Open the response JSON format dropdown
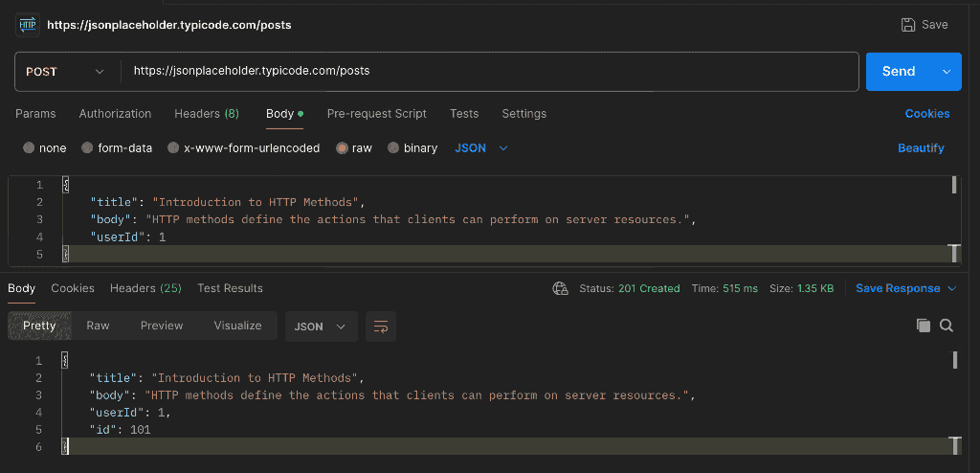Screen dimensions: 980x473 click(x=322, y=327)
